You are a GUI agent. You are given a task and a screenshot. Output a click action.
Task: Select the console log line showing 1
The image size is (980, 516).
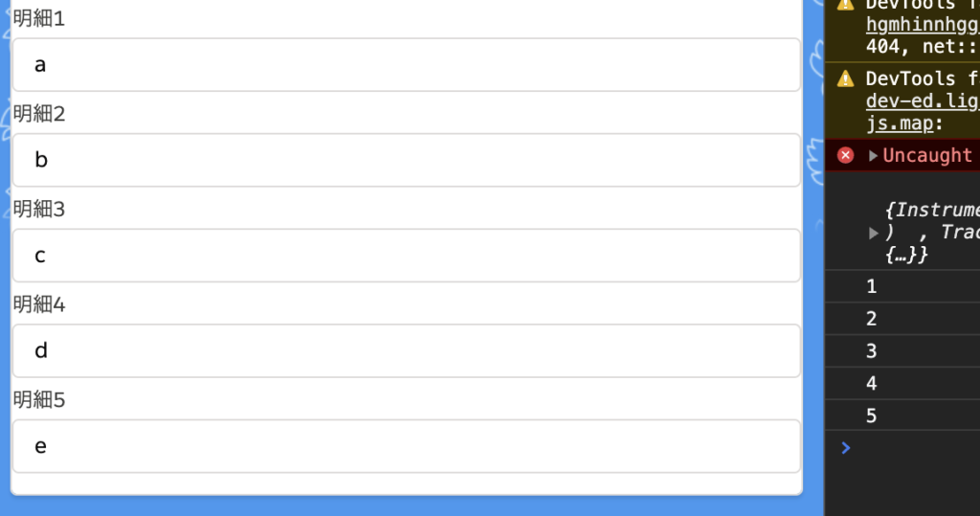click(x=902, y=286)
